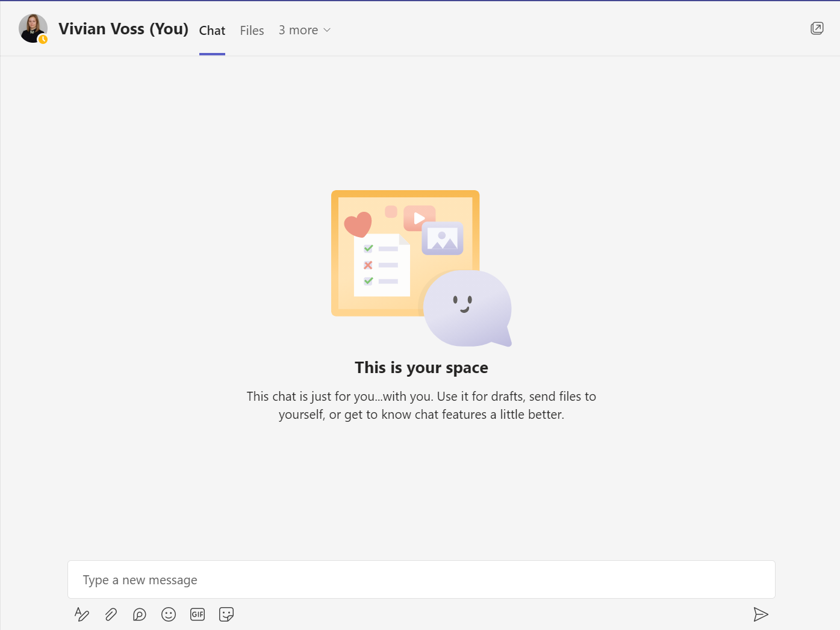Click Vivian Voss's profile picture
This screenshot has width=840, height=630.
click(33, 28)
